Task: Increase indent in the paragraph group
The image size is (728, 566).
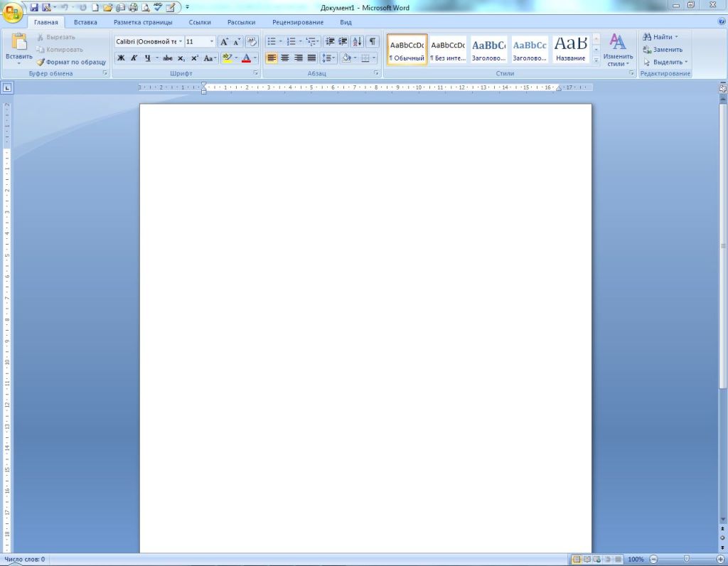Action: click(343, 42)
